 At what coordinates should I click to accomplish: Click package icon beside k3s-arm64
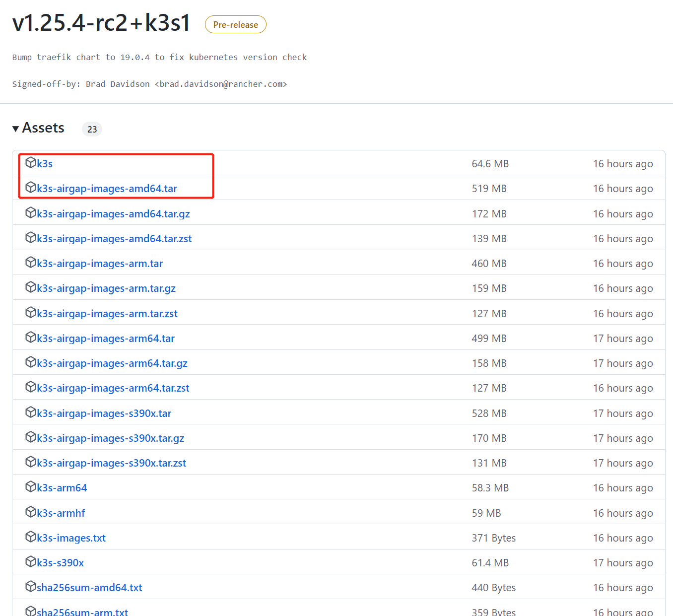(31, 486)
